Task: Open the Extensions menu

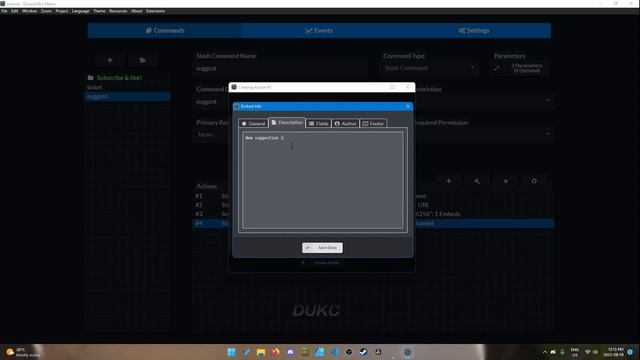Action: coord(156,11)
